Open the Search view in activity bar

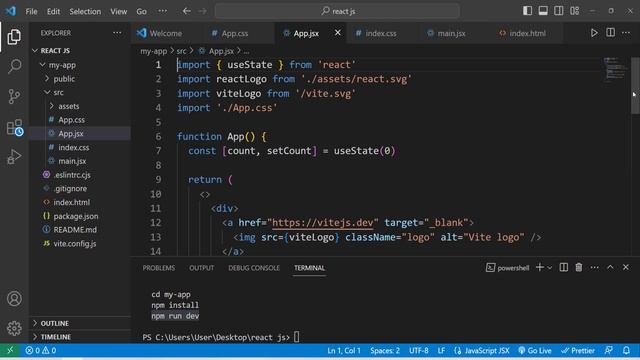(x=14, y=66)
